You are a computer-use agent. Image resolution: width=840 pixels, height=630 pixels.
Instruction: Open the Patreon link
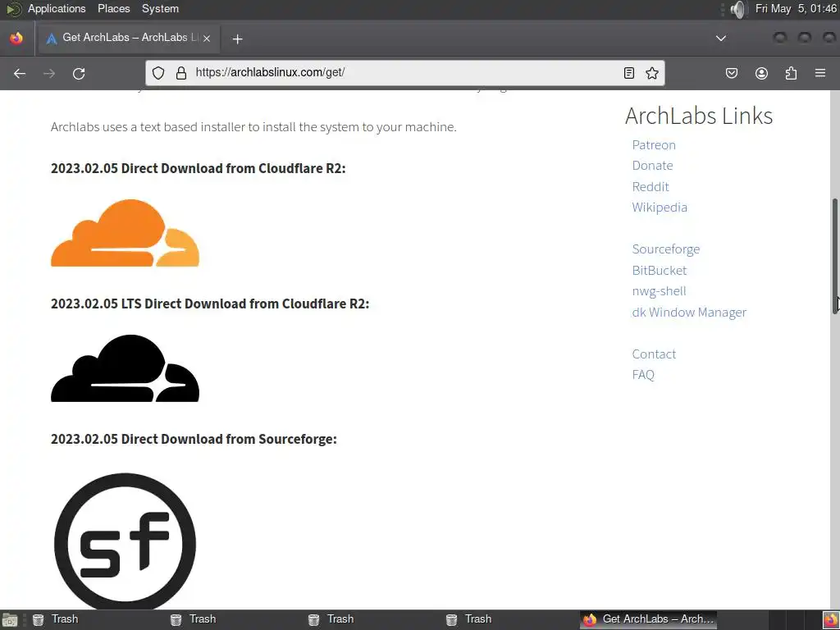click(654, 145)
